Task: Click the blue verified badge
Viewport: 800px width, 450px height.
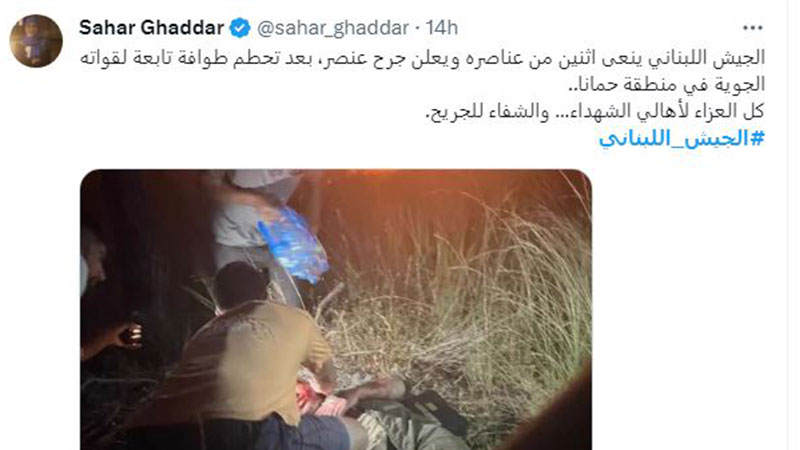Action: (x=240, y=28)
